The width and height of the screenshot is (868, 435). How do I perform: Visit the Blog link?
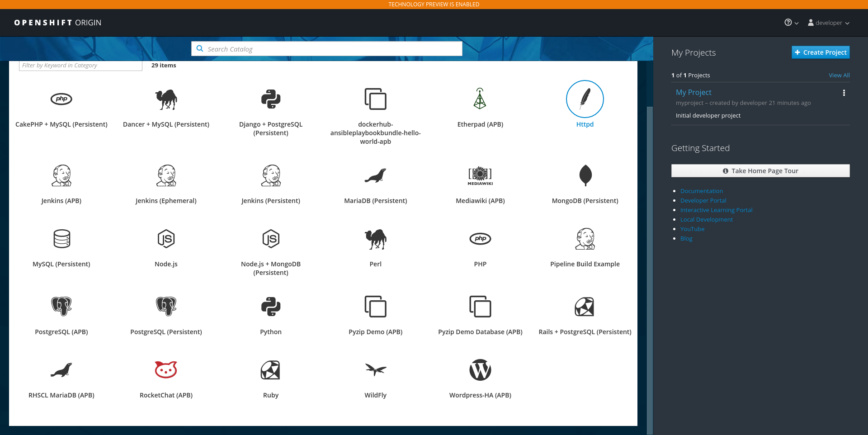pos(686,239)
